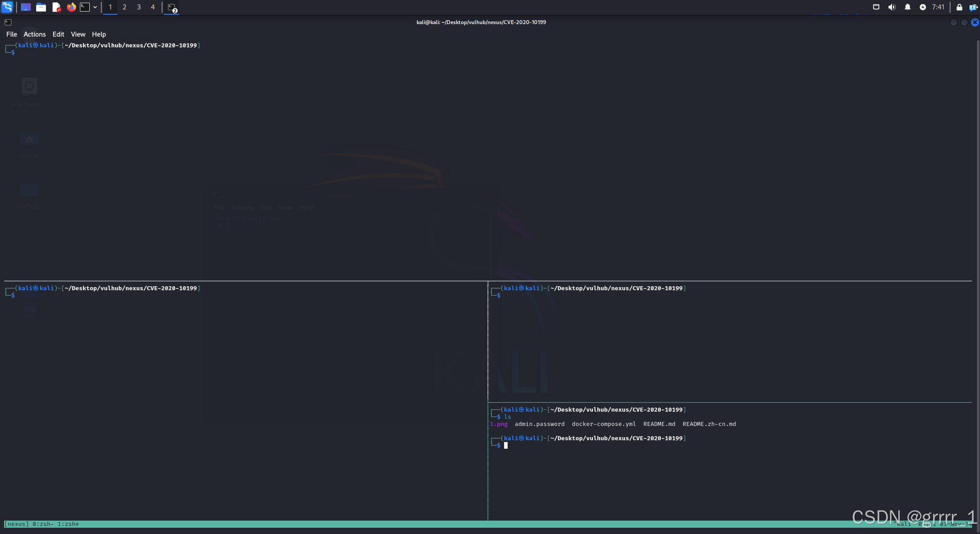Launch the file manager from the panel

(x=41, y=7)
